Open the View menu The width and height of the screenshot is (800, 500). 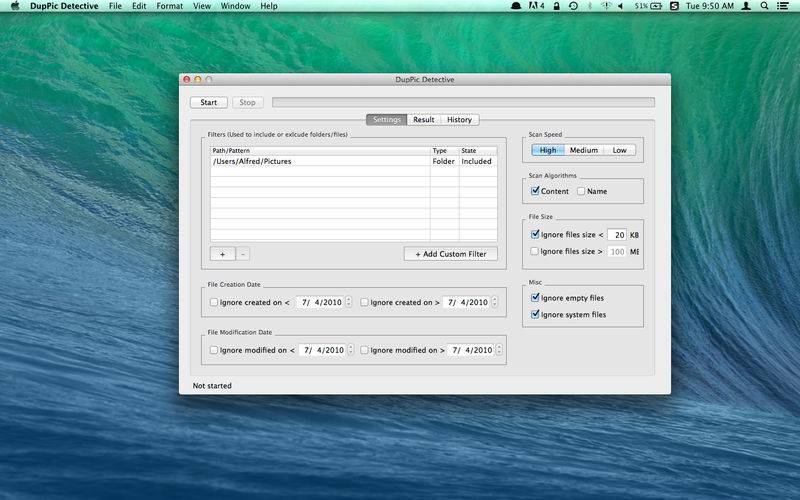[202, 6]
